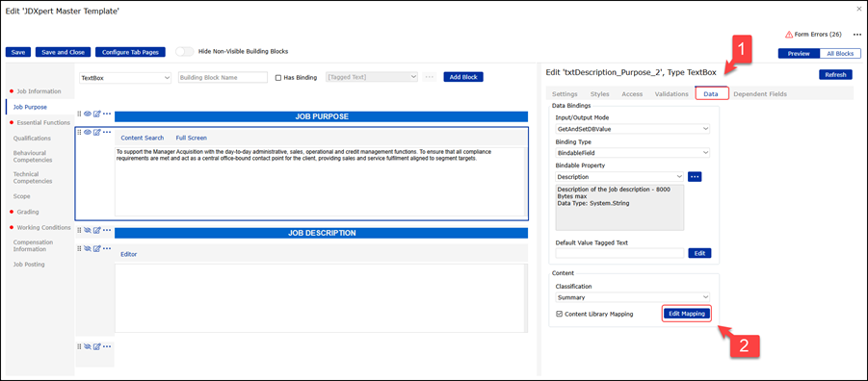
Task: Open the Content Search link
Action: pyautogui.click(x=143, y=138)
